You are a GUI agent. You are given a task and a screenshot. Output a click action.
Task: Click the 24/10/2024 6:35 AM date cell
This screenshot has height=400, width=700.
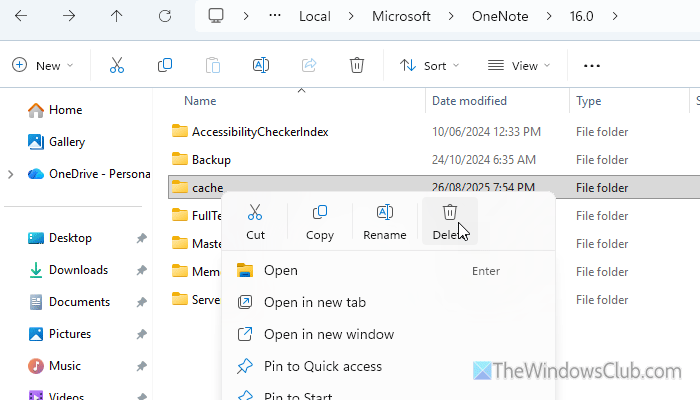pyautogui.click(x=483, y=160)
